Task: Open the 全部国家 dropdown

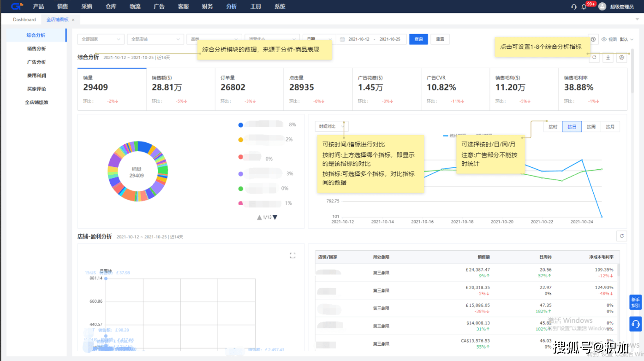Action: (101, 39)
